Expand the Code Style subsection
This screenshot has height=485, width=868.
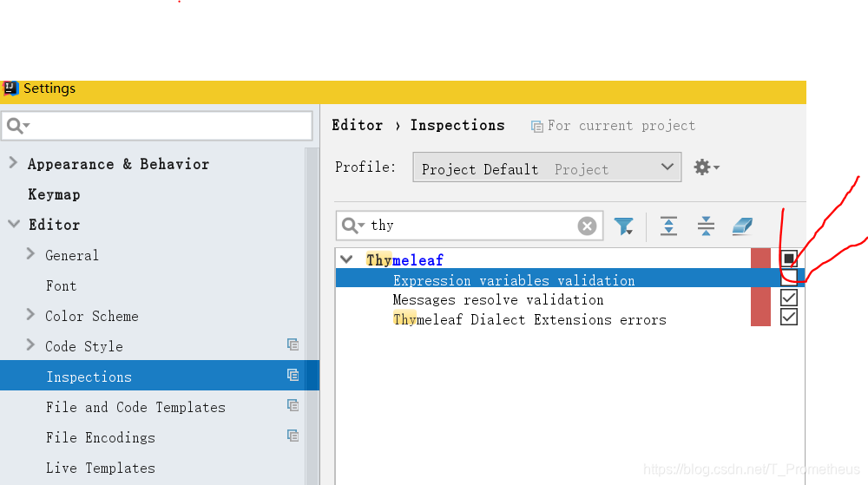(x=30, y=345)
